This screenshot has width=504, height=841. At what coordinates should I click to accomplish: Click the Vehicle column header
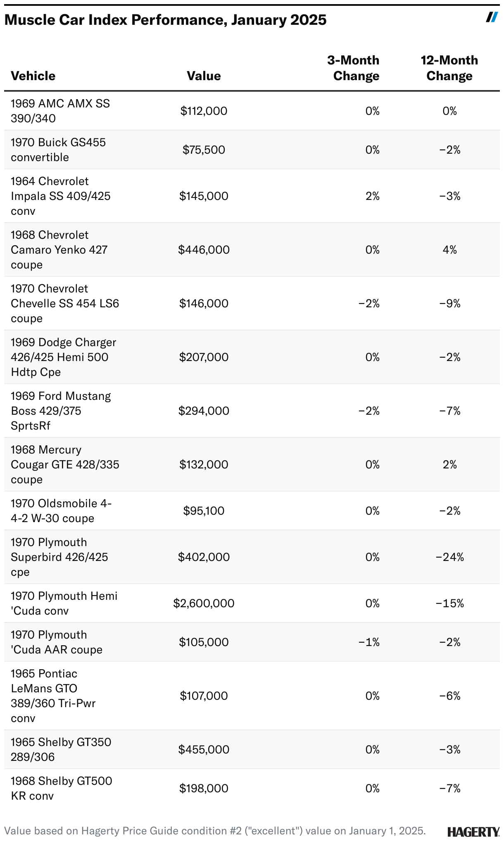(x=33, y=76)
